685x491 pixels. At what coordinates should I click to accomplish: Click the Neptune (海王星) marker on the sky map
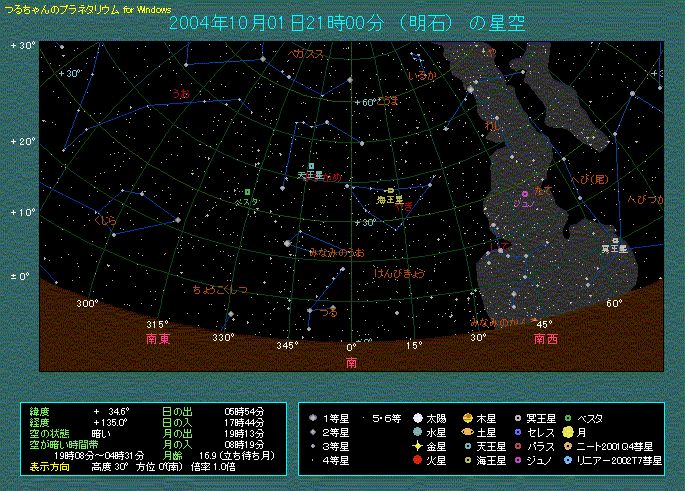pos(389,190)
